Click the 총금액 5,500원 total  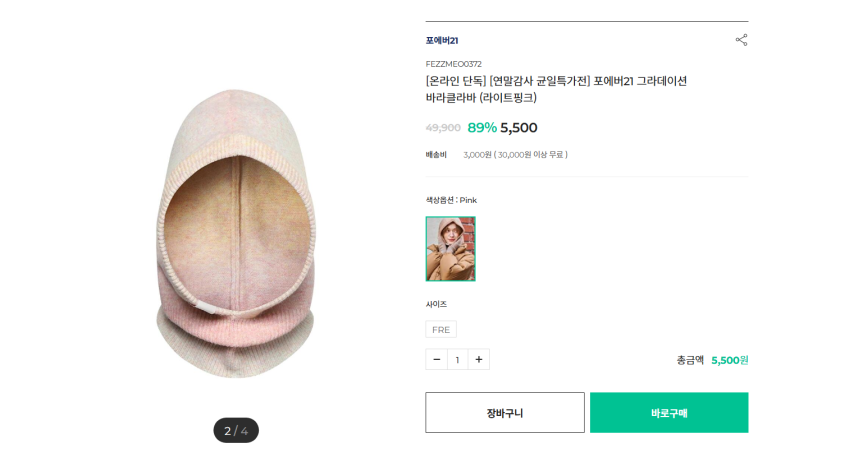[712, 360]
